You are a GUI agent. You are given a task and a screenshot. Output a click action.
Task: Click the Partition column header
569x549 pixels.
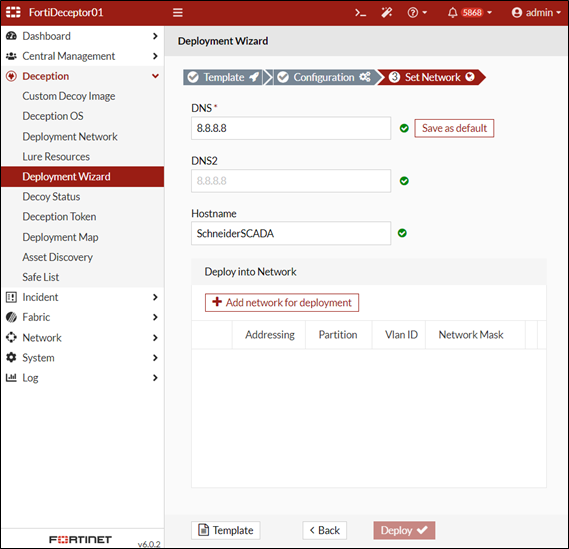338,335
